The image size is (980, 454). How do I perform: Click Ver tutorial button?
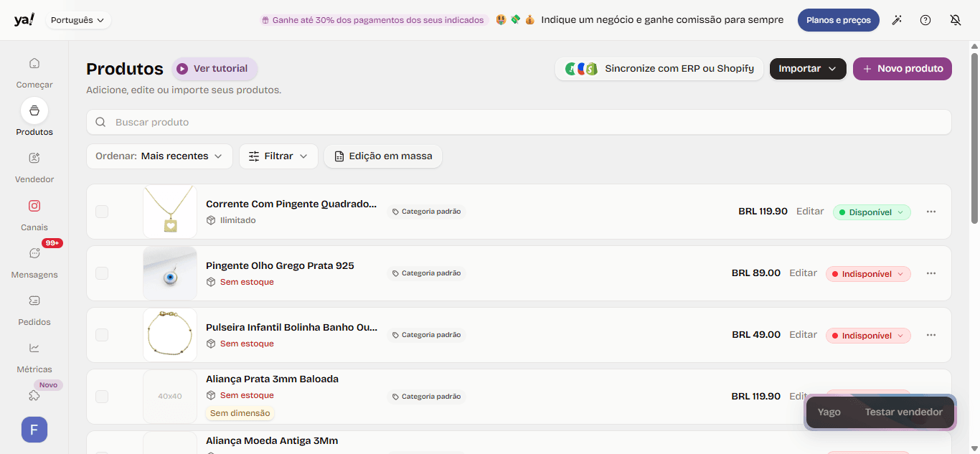click(215, 69)
